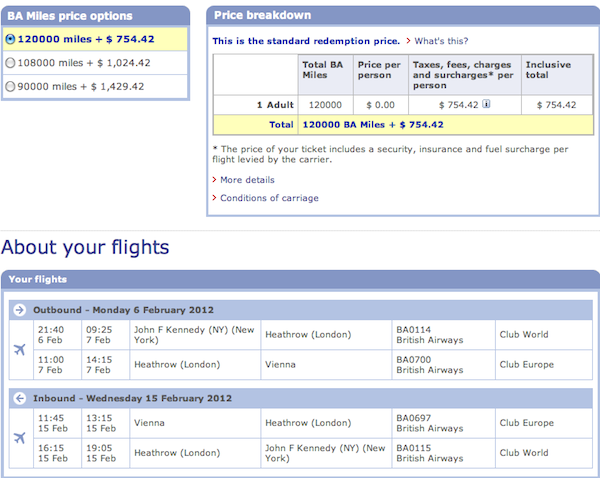This screenshot has width=600, height=478.
Task: Select the BA0115 Club World cabin cell
Action: click(544, 453)
